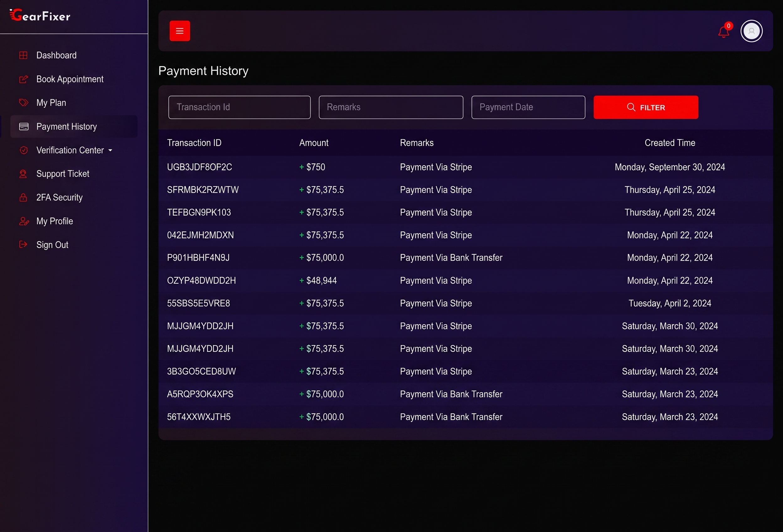Click Created Time column header
The width and height of the screenshot is (783, 532).
coord(670,143)
